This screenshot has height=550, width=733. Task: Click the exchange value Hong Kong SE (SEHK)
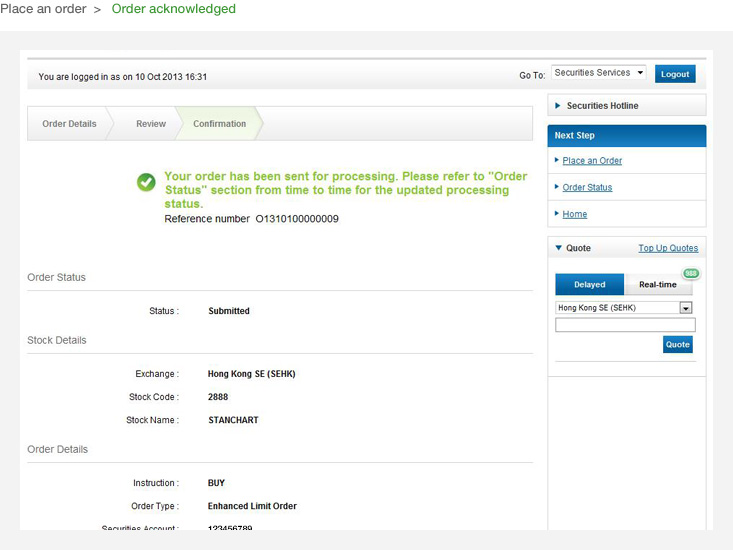252,374
